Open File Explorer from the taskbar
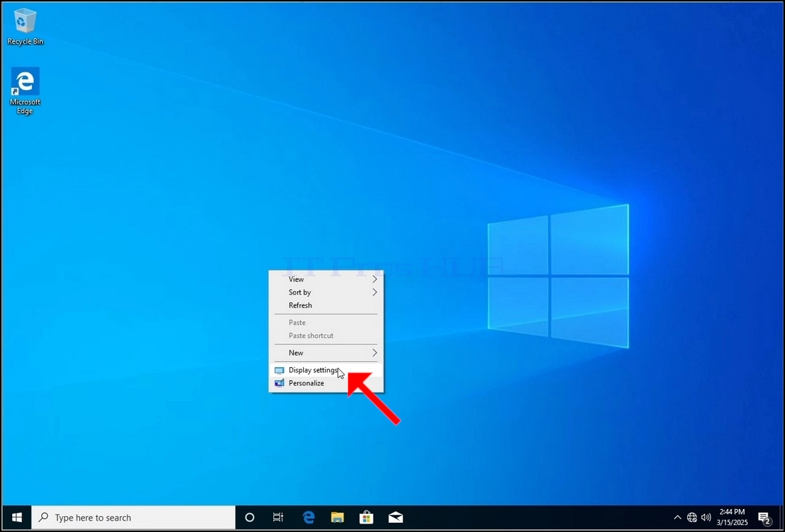Viewport: 785px width, 532px height. 338,517
